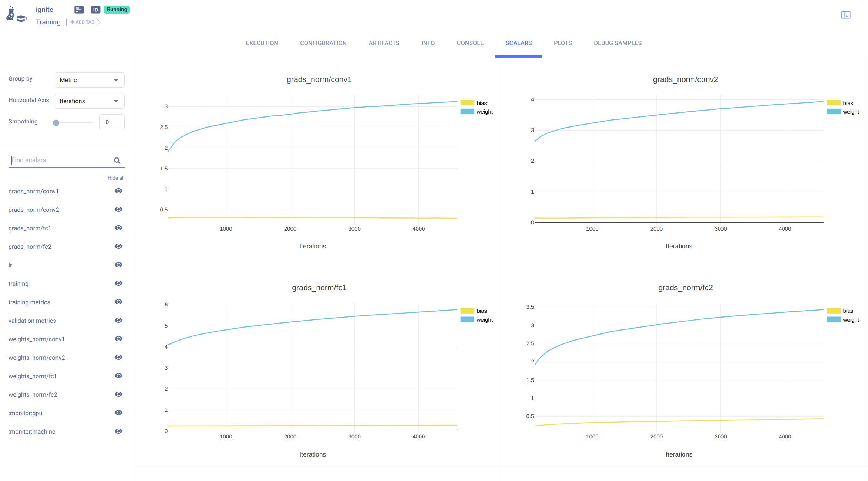Click the sidebar collapse toggle icon

point(846,15)
